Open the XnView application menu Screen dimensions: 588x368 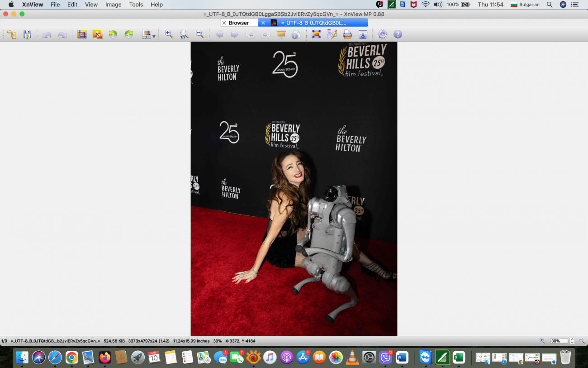click(x=33, y=5)
